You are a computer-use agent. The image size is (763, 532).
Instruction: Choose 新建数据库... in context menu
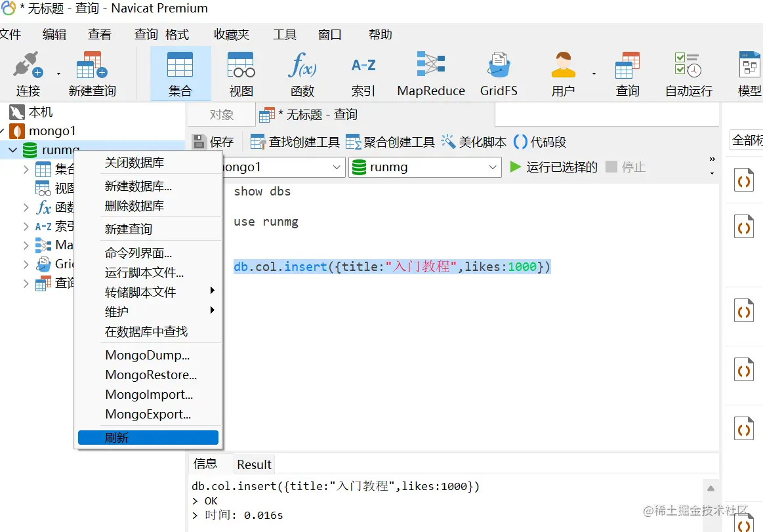coord(149,186)
